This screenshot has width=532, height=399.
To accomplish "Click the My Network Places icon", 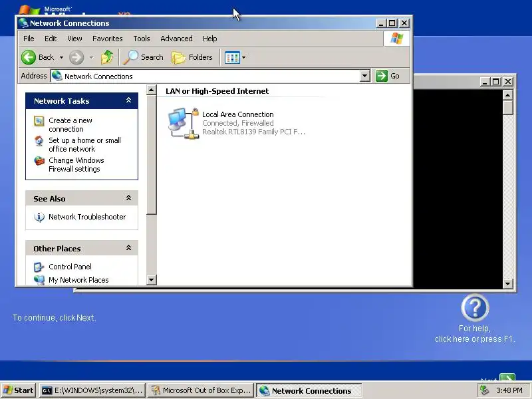I will pos(39,280).
